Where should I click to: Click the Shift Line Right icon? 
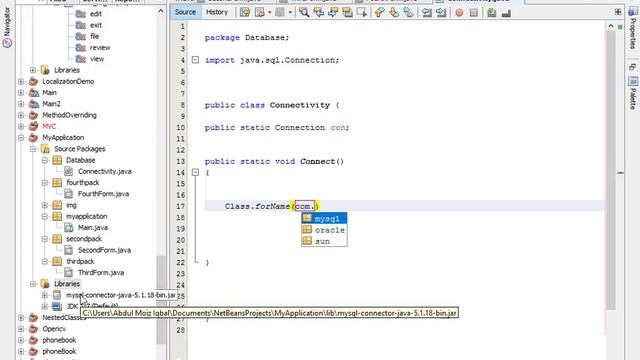441,12
